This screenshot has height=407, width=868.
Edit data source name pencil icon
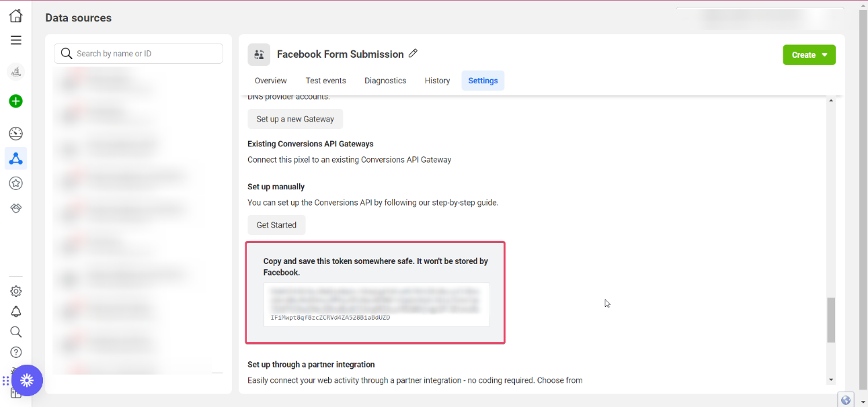[413, 54]
